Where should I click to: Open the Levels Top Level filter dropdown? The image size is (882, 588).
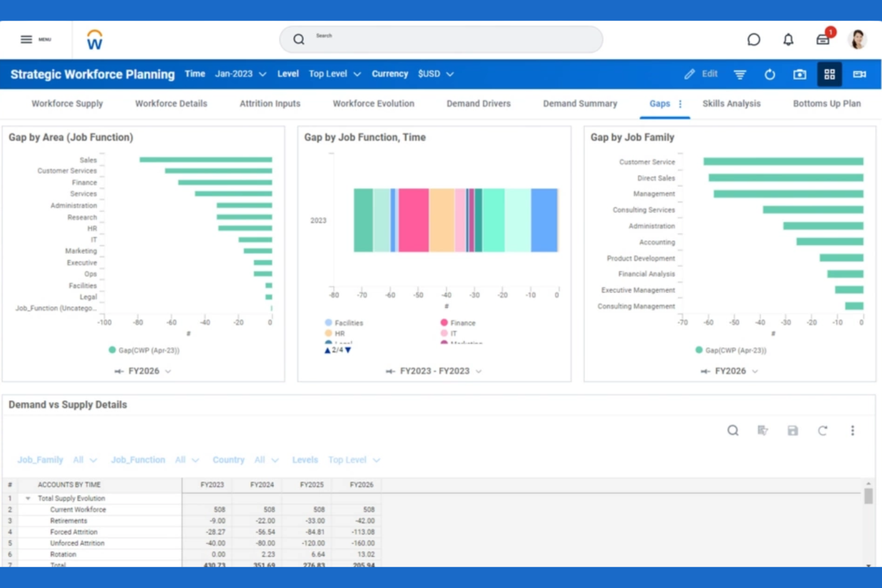tap(354, 460)
